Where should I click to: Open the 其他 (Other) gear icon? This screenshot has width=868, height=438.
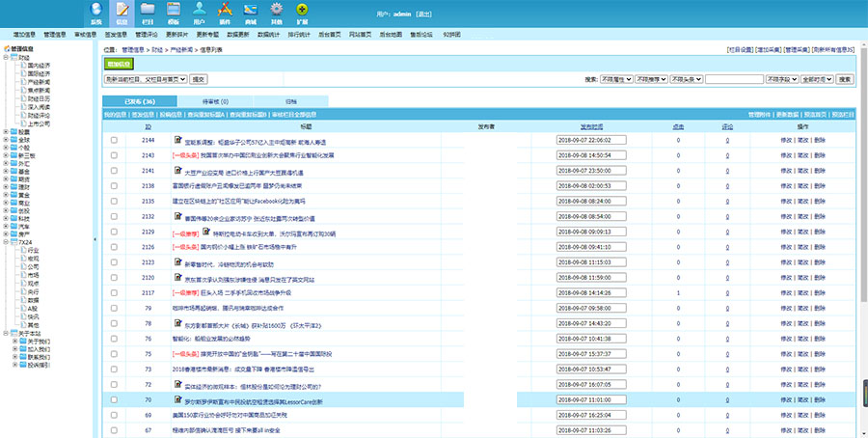coord(276,10)
